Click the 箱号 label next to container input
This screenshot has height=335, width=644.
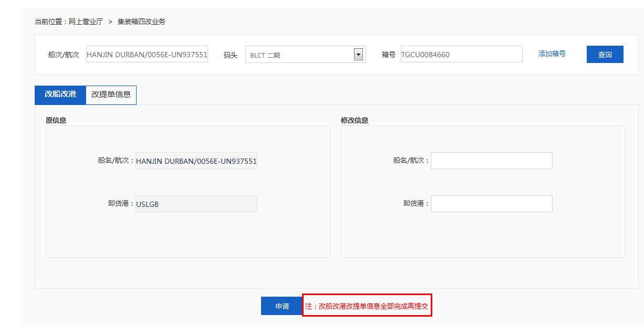389,55
